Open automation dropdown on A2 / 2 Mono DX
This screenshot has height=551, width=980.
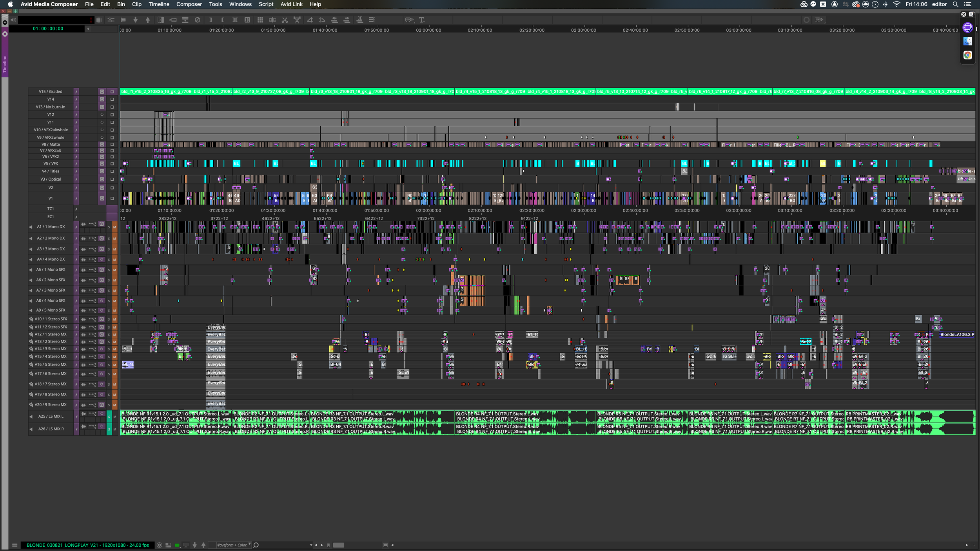(x=93, y=238)
